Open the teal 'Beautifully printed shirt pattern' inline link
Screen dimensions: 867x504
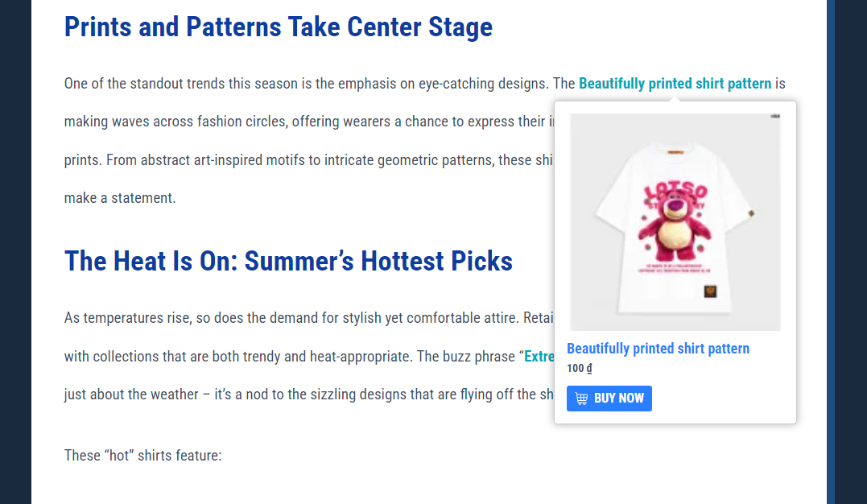coord(675,84)
